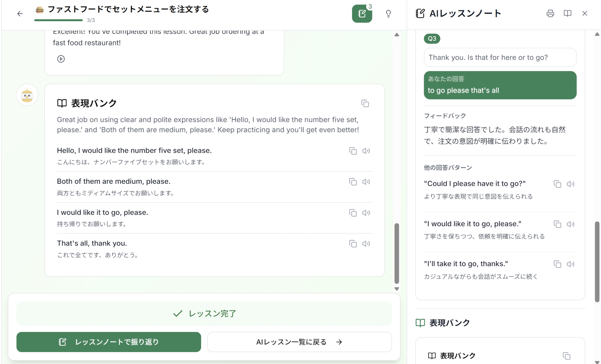Print the AI lesson note
The image size is (601, 364).
550,13
